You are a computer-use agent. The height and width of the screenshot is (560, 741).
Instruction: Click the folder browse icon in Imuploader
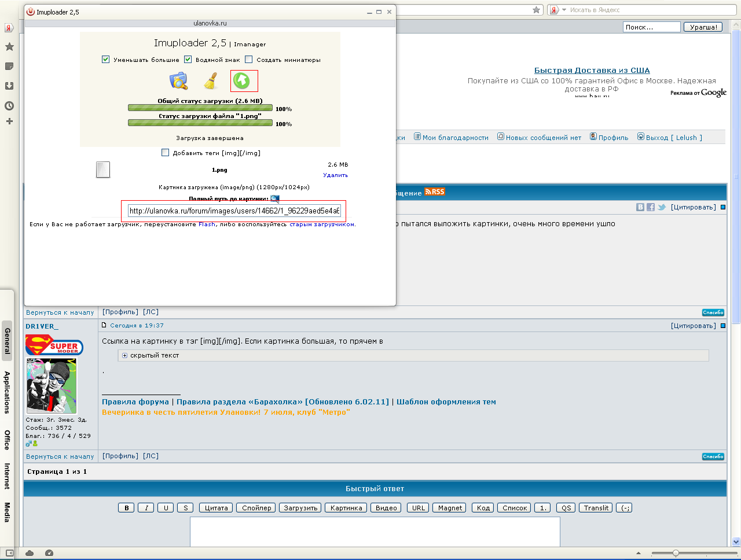[178, 81]
